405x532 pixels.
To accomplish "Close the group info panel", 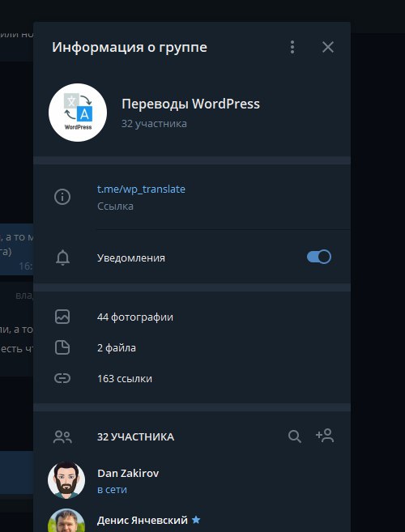I will [x=328, y=47].
